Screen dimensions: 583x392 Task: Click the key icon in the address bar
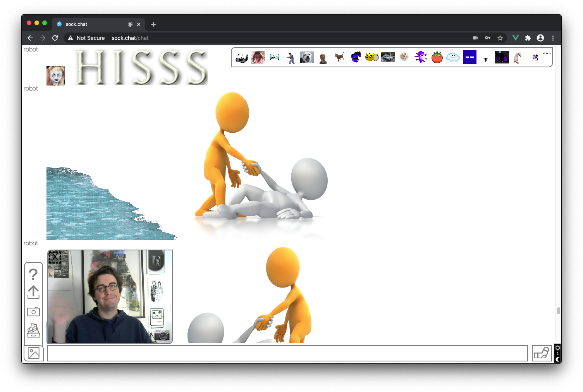tap(487, 38)
